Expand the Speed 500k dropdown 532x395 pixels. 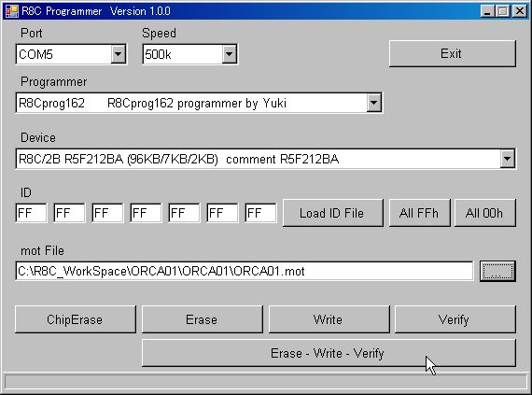(x=229, y=54)
